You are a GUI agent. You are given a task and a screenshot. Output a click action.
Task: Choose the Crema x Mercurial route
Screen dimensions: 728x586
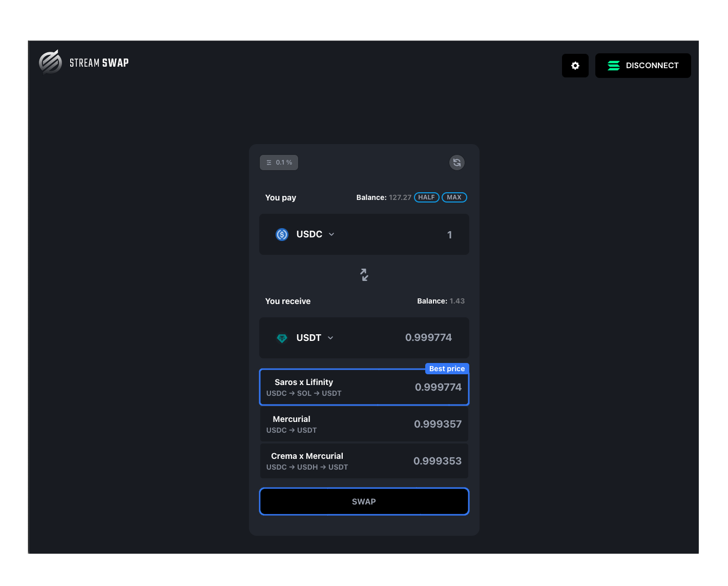[364, 460]
